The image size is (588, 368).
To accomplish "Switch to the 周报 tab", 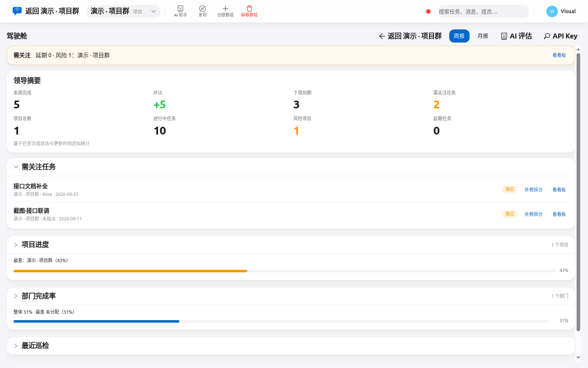I will coord(459,36).
